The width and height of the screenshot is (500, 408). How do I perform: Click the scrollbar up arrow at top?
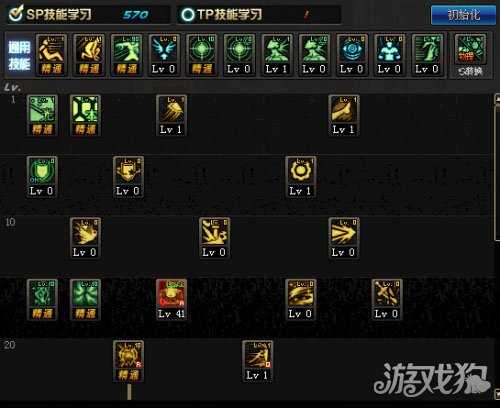click(497, 99)
